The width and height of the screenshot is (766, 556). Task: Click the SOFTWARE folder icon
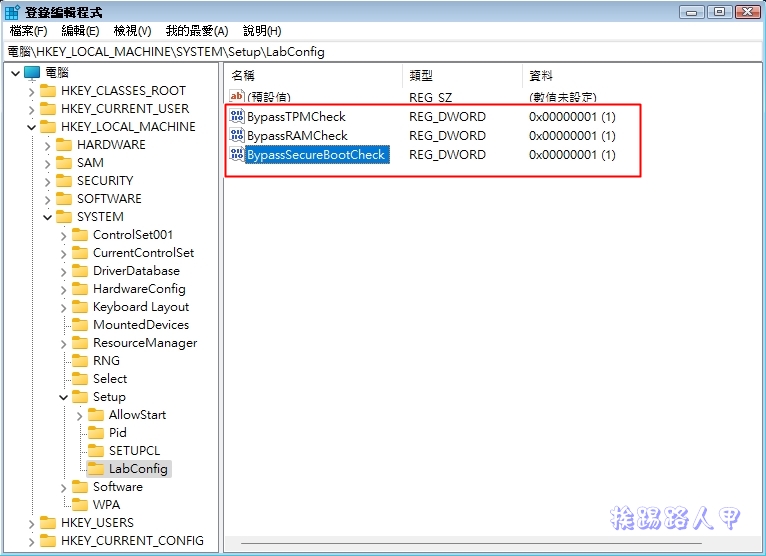(x=64, y=199)
